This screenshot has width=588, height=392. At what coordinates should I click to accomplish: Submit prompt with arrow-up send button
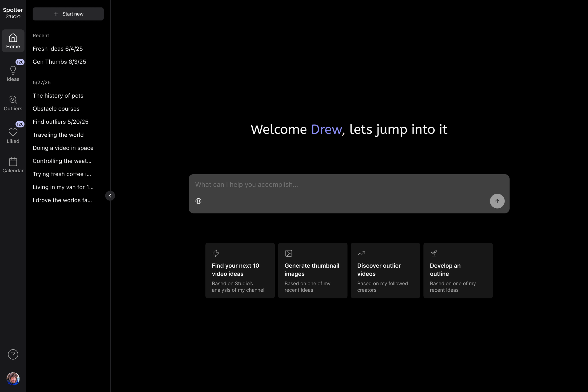(497, 201)
